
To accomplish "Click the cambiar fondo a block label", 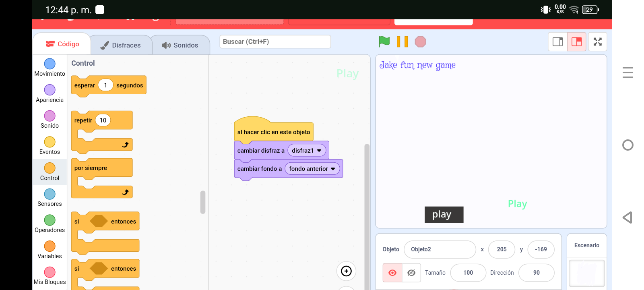I will click(260, 169).
